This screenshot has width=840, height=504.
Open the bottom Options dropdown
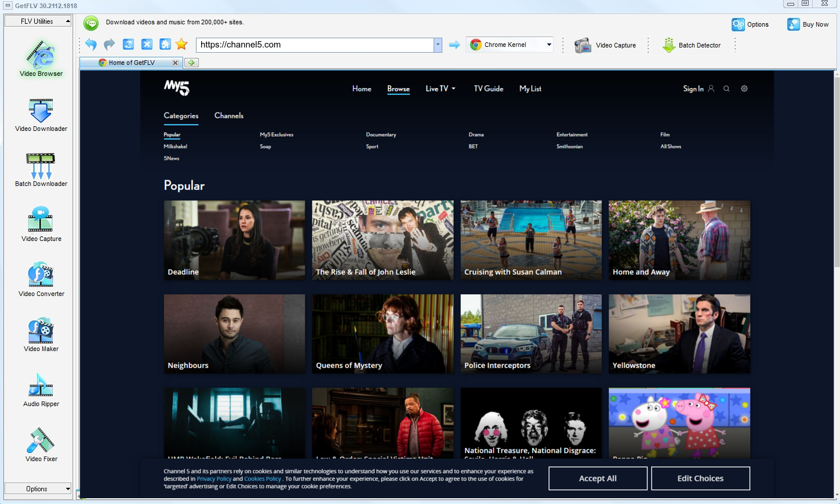[x=38, y=488]
